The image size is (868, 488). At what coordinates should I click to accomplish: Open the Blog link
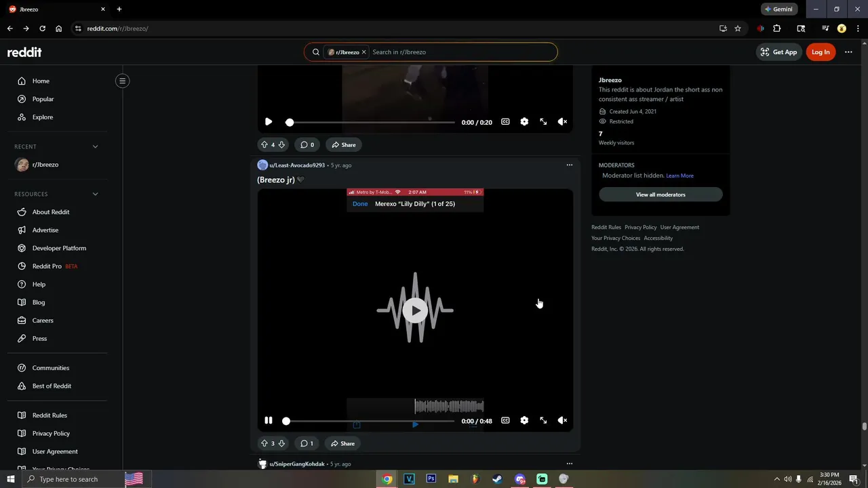(x=39, y=302)
